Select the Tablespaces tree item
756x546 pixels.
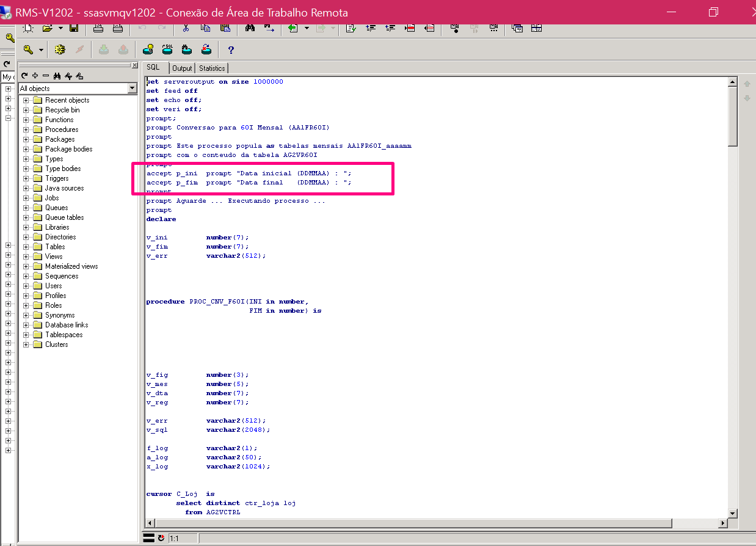click(64, 335)
